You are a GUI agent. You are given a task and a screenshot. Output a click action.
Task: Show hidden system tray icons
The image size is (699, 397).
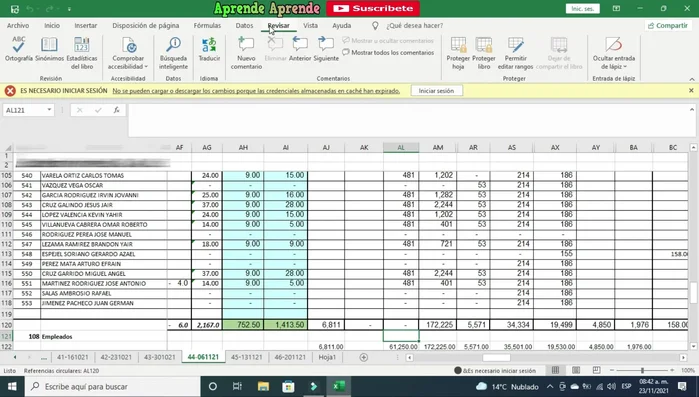(x=550, y=386)
